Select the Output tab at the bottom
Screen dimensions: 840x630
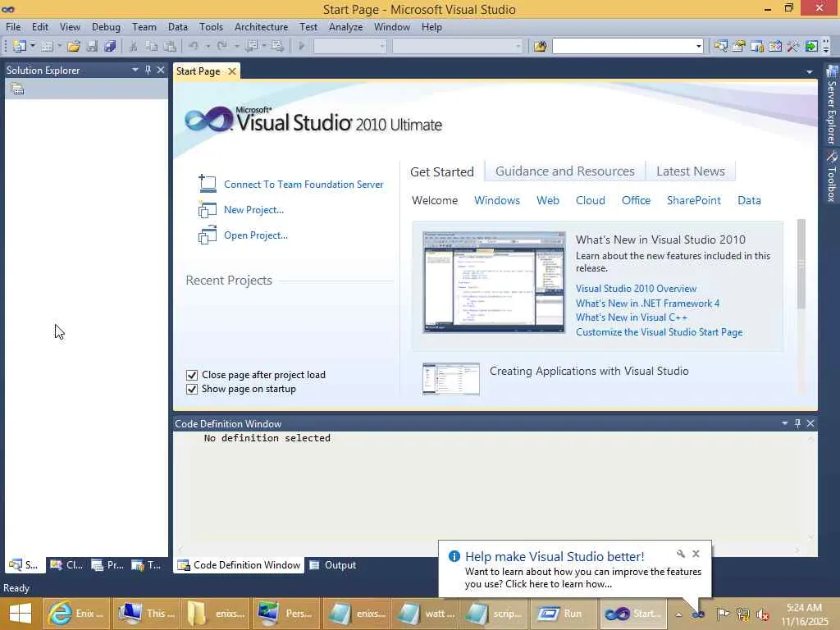pos(333,565)
